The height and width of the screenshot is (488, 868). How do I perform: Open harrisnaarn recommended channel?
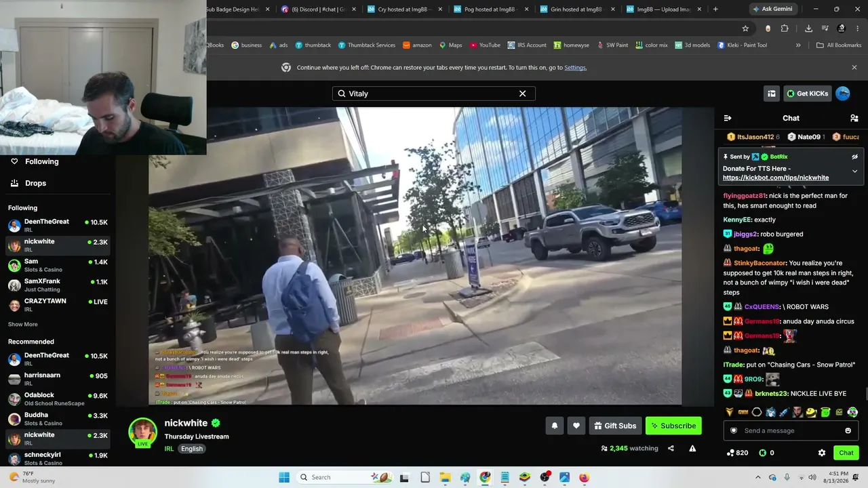(x=58, y=379)
